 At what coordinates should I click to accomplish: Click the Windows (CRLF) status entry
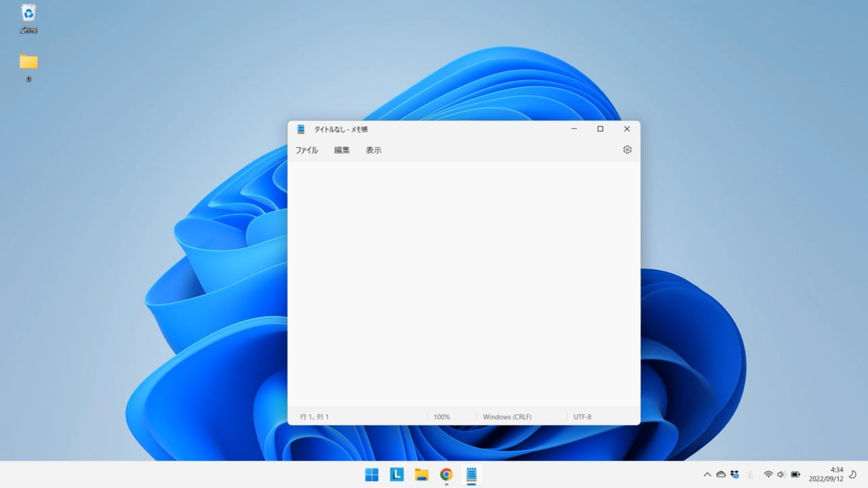(507, 417)
